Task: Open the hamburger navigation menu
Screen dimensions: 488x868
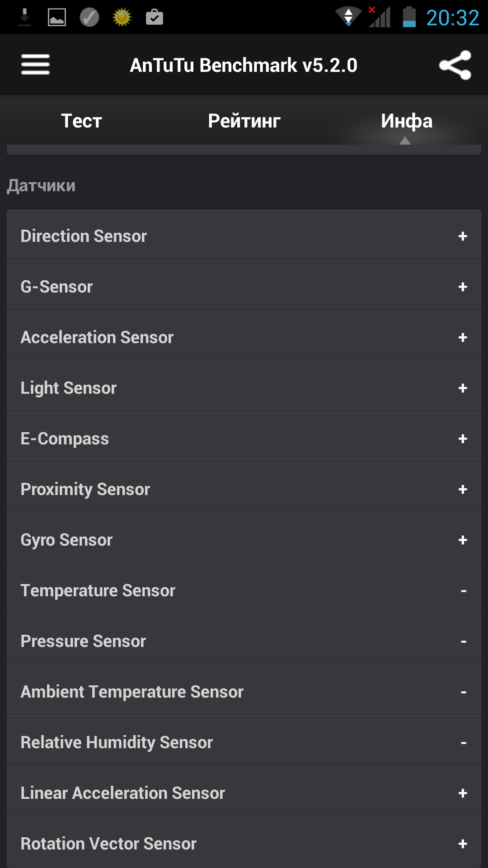Action: click(x=35, y=65)
